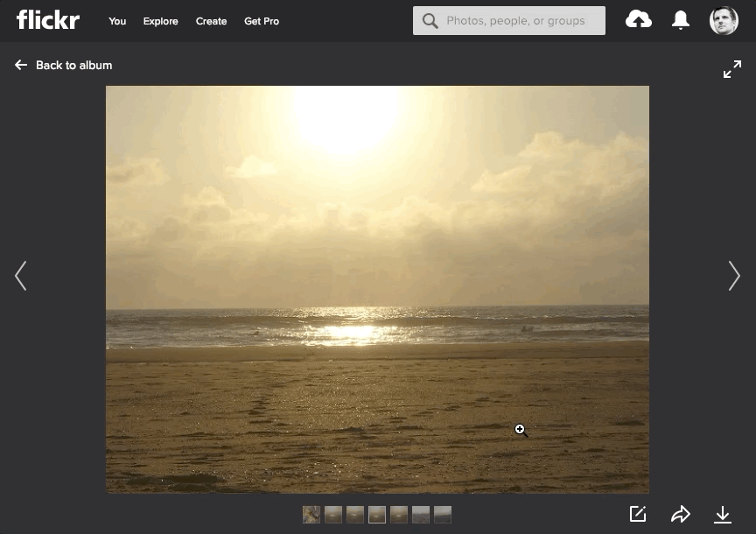Click the back arrow icon
The width and height of the screenshot is (756, 534).
[21, 65]
